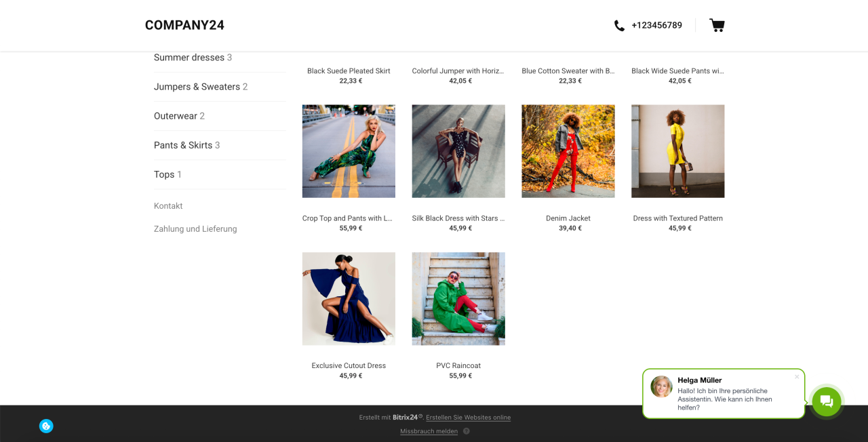
Task: Open Jumpers & Sweaters category
Action: point(201,87)
